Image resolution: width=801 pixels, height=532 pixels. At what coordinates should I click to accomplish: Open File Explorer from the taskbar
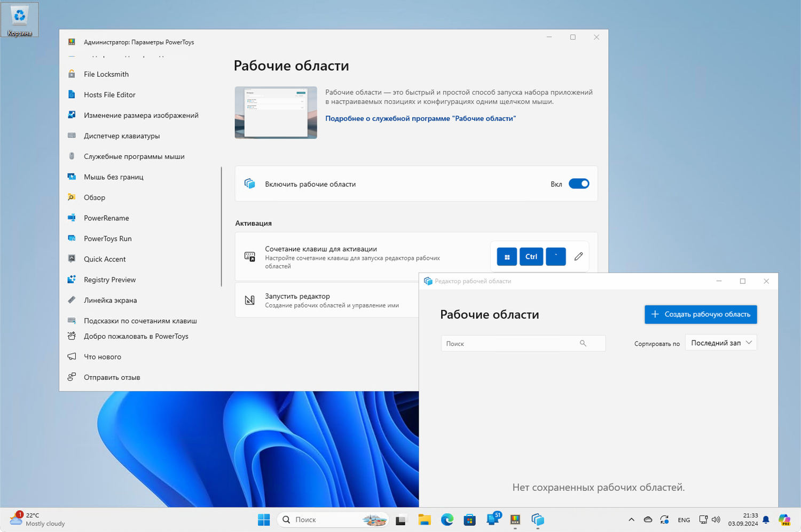[425, 520]
